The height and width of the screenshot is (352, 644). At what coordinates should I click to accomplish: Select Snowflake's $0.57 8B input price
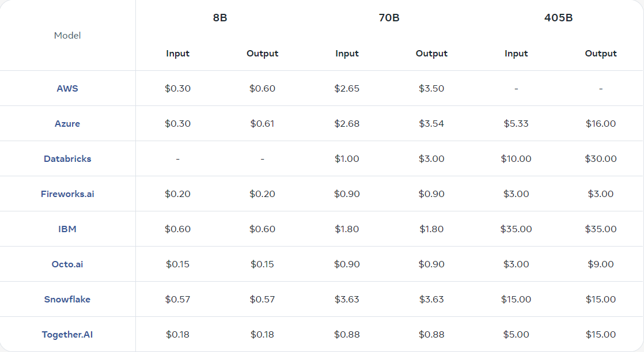click(177, 299)
